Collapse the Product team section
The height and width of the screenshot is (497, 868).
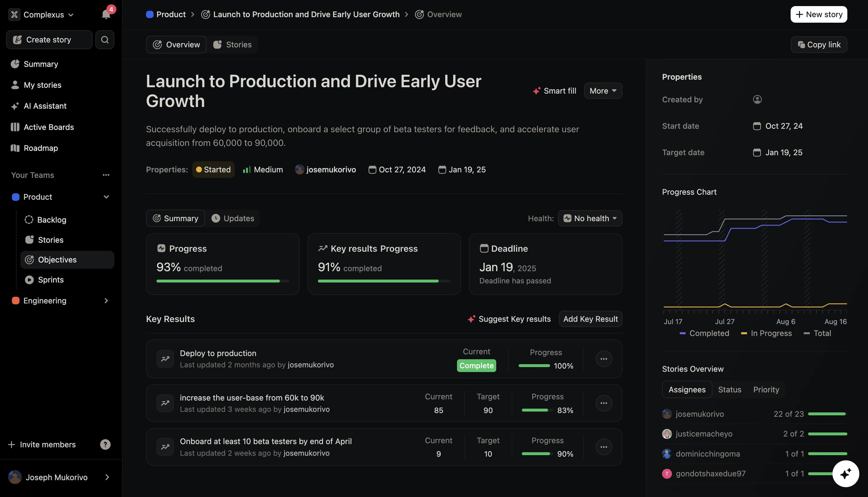(106, 197)
